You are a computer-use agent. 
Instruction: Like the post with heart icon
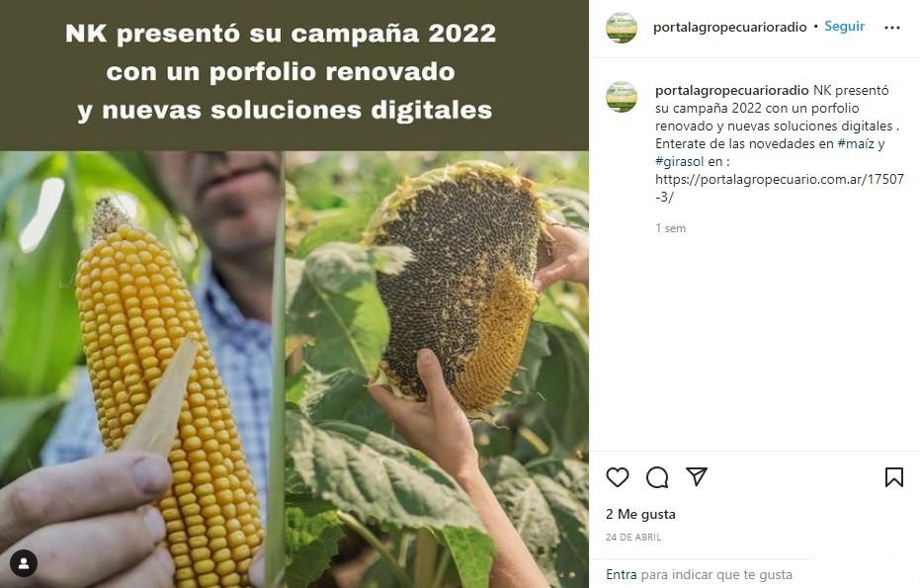click(x=618, y=477)
